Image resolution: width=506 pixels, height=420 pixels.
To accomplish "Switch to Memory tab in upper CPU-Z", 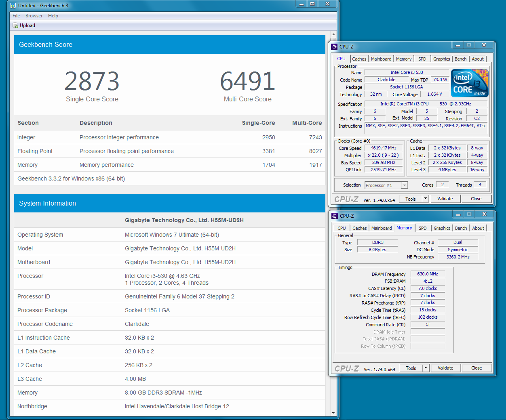I will (x=404, y=59).
